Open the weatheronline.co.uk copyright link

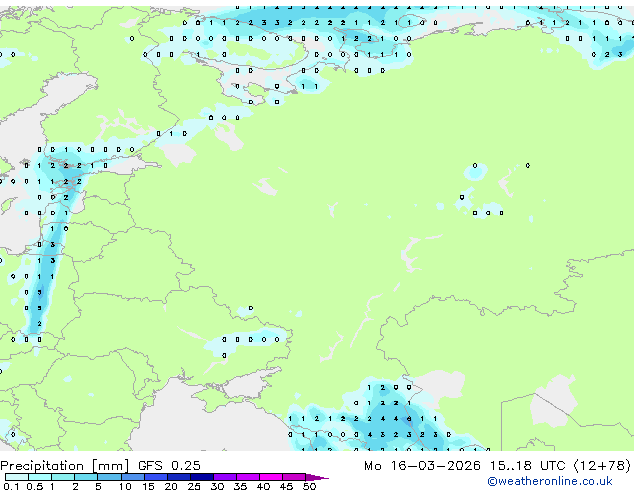coord(550,481)
